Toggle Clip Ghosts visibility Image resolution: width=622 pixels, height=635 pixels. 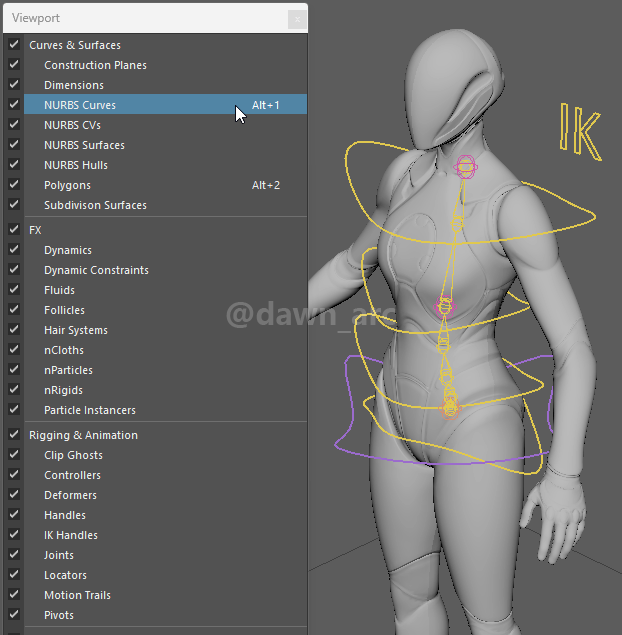click(14, 454)
